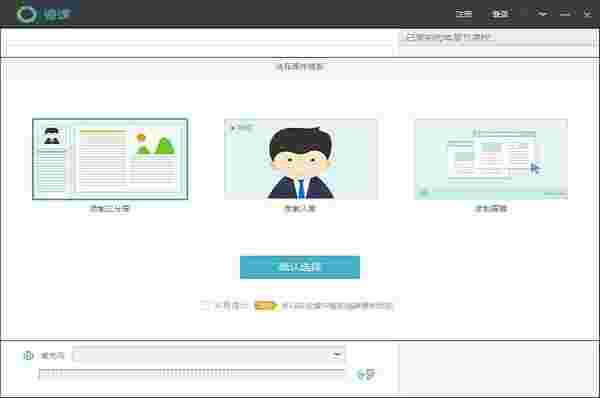Viewport: 600px width, 398px height.
Task: Select the three-panel layout recording mode thumbnail
Action: 110,159
